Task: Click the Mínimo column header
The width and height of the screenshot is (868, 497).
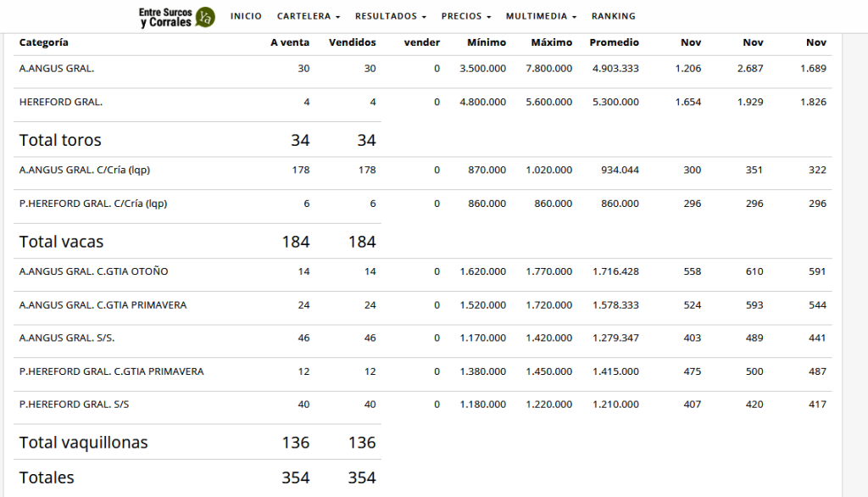Action: tap(486, 42)
